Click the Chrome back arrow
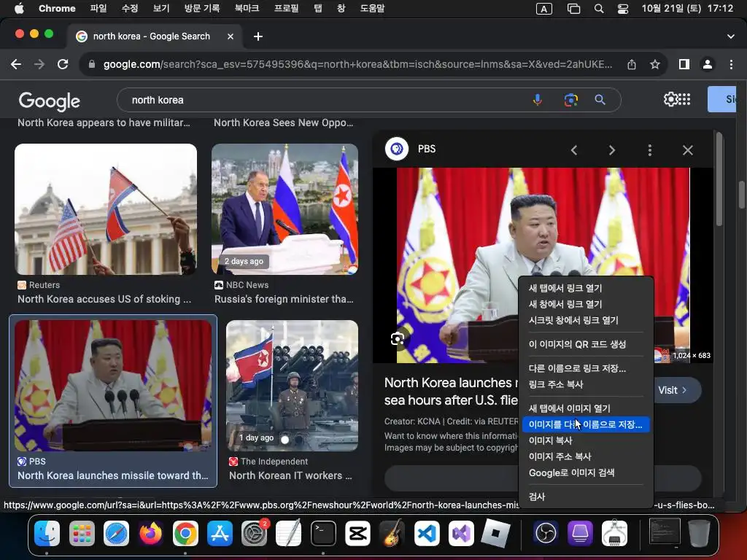The height and width of the screenshot is (560, 747). (x=16, y=64)
